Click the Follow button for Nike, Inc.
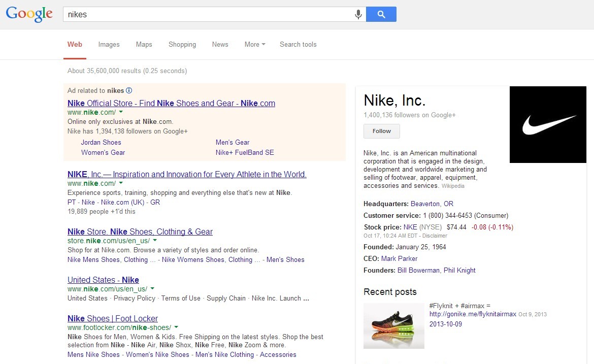594x364 pixels. coord(381,131)
